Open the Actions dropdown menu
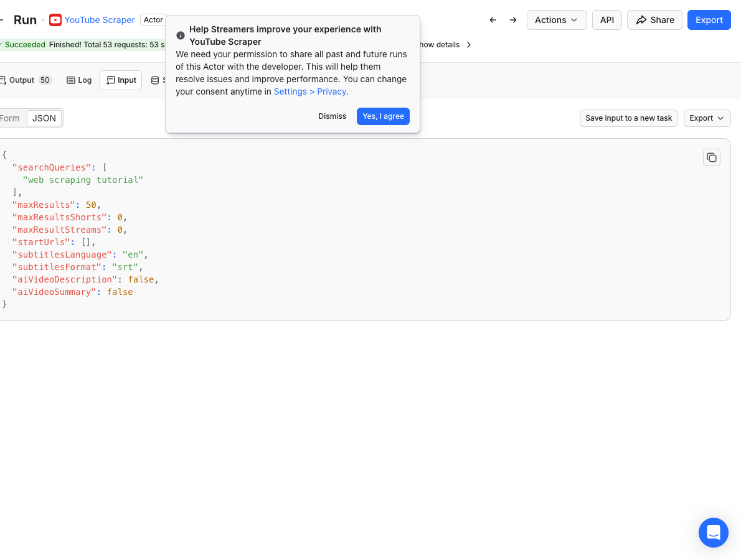This screenshot has height=560, width=741. click(x=557, y=20)
